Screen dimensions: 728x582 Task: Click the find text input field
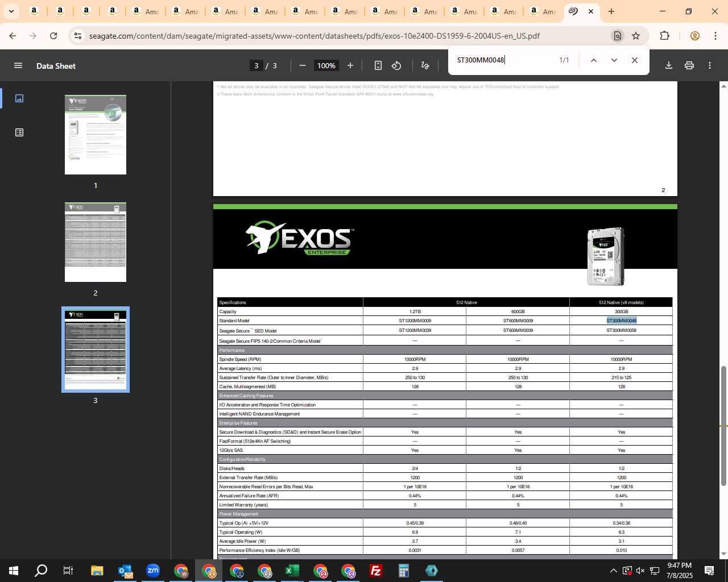pyautogui.click(x=503, y=60)
